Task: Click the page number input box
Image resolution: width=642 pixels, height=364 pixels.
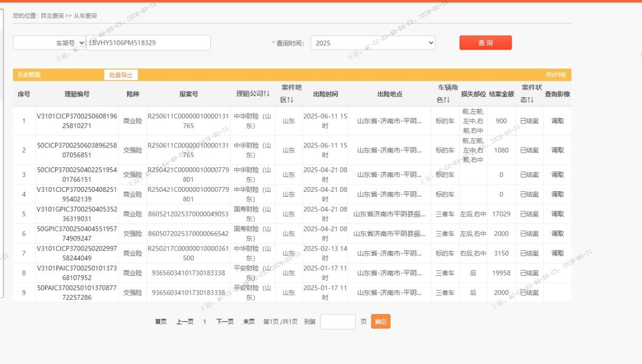Action: (338, 322)
